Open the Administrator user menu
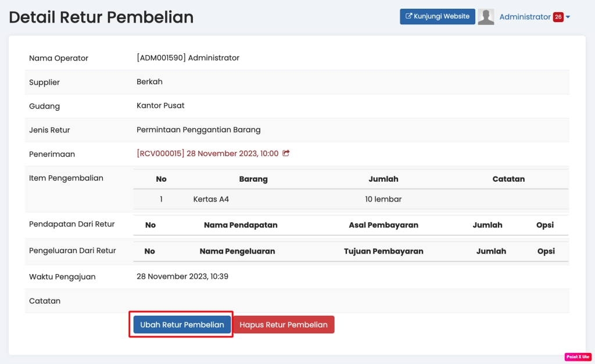 tap(526, 16)
